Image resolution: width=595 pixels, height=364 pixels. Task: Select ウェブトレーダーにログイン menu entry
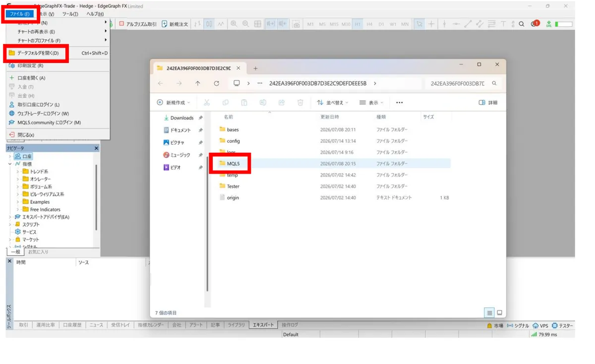(x=43, y=114)
